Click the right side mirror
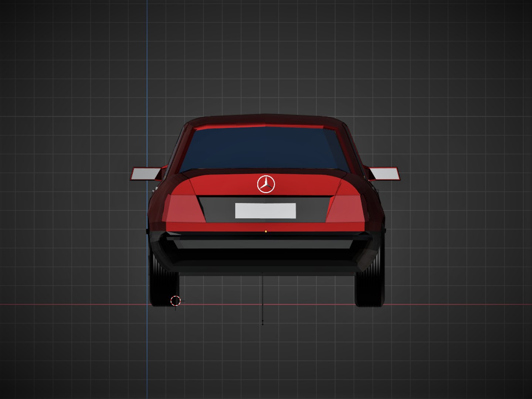Screen dimensions: 532x399 (x=384, y=174)
